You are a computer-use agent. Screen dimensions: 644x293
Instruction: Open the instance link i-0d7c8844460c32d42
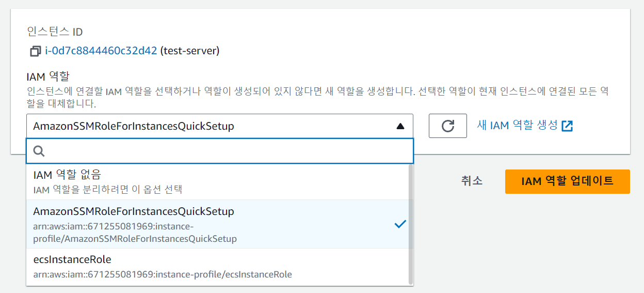101,51
